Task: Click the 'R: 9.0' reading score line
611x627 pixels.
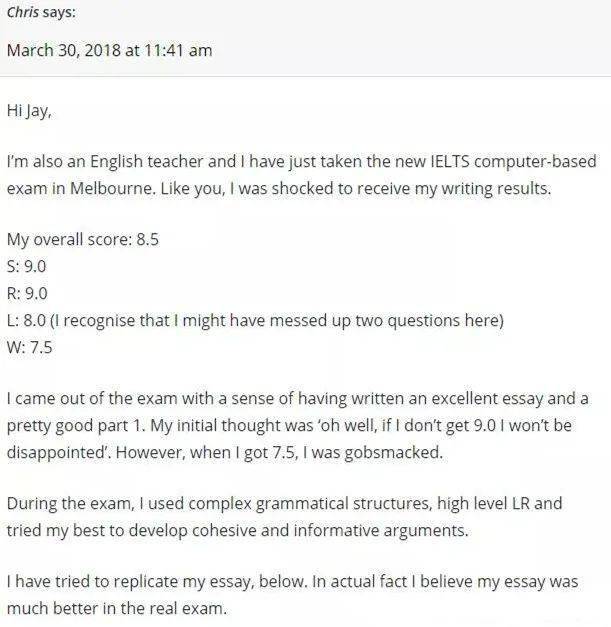Action: click(x=27, y=293)
